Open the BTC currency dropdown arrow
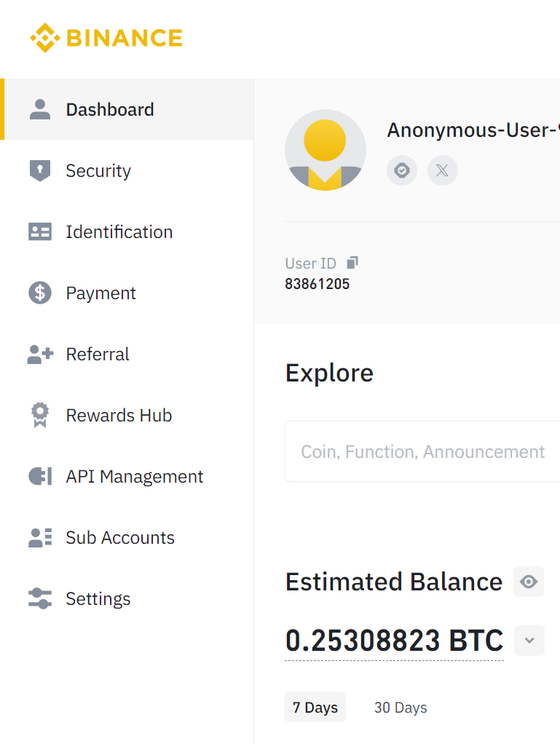The image size is (560, 744). coord(529,641)
